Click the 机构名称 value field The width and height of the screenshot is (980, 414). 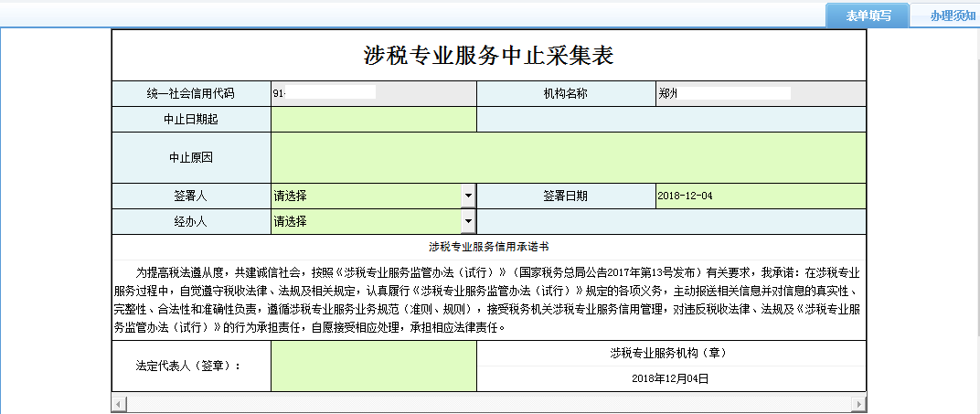point(760,93)
